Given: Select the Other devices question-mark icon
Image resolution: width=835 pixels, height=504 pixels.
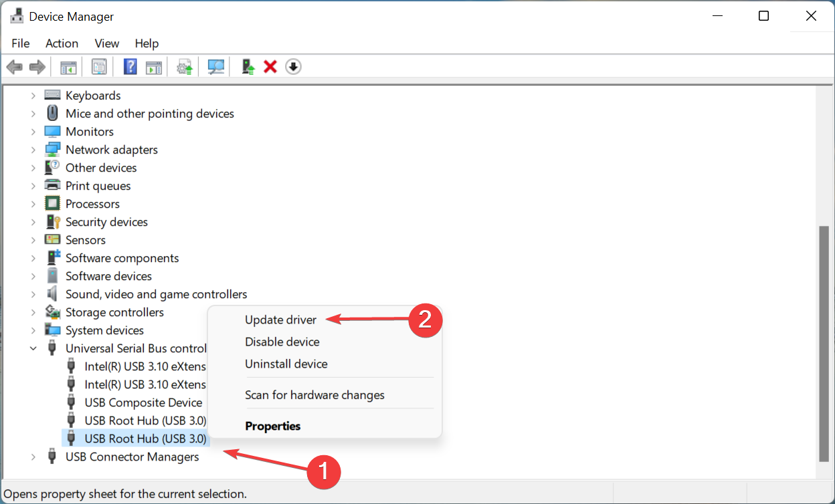Looking at the screenshot, I should point(52,167).
